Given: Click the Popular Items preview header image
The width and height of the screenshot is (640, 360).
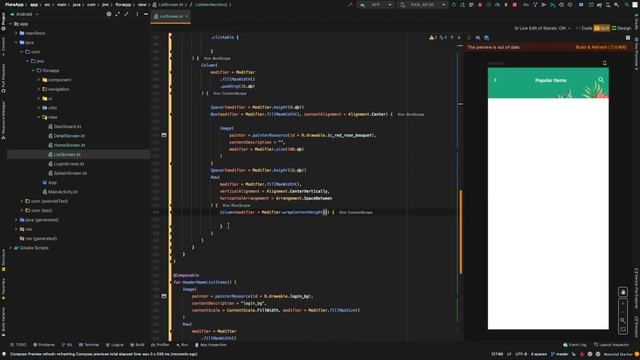Looking at the screenshot, I should pyautogui.click(x=548, y=83).
